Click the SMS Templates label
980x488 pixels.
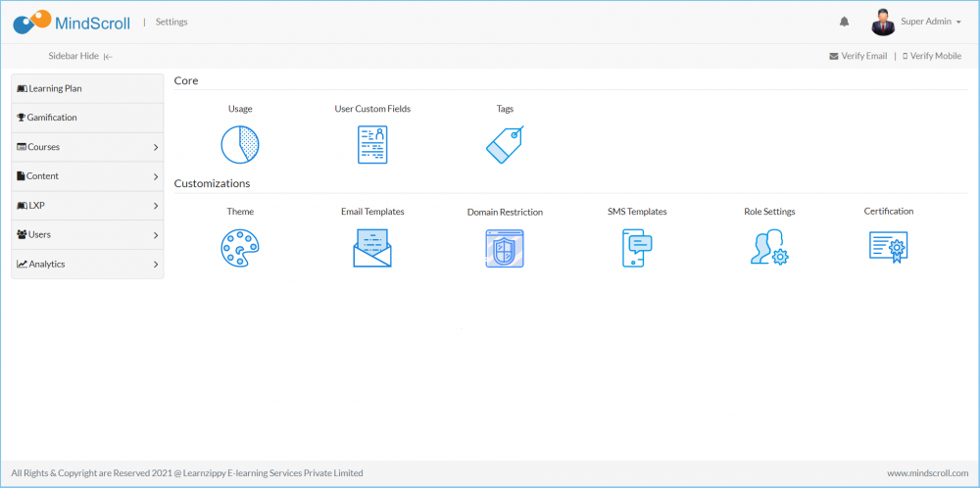637,212
